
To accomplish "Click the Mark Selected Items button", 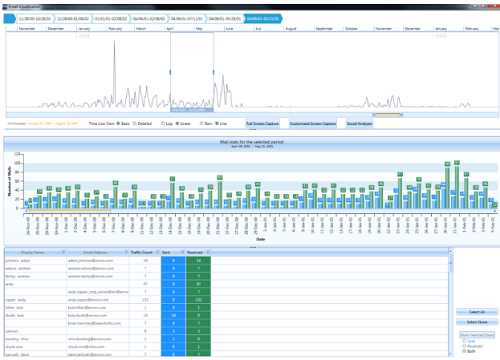I will pos(477,335).
